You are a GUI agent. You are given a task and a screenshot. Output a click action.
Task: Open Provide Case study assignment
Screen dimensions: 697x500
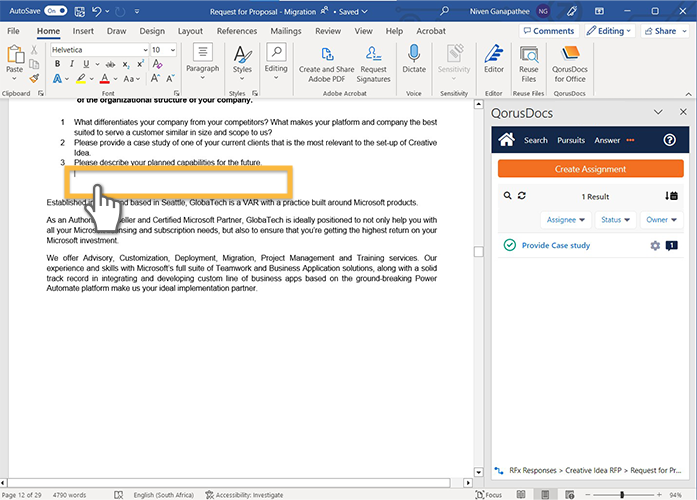[x=556, y=245]
